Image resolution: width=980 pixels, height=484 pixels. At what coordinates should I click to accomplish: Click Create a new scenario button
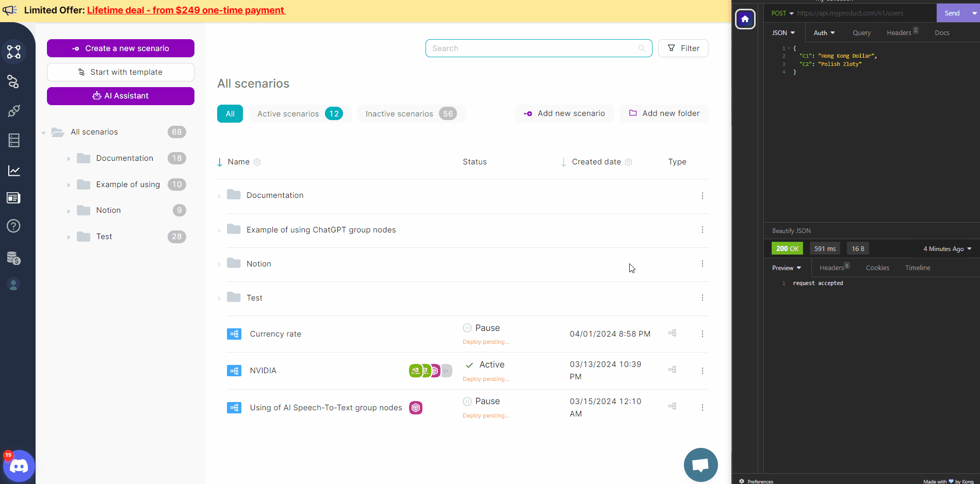click(x=121, y=48)
